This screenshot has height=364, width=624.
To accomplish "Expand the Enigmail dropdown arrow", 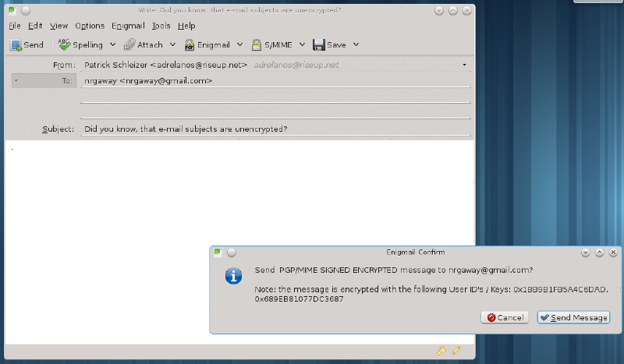I will pos(239,45).
